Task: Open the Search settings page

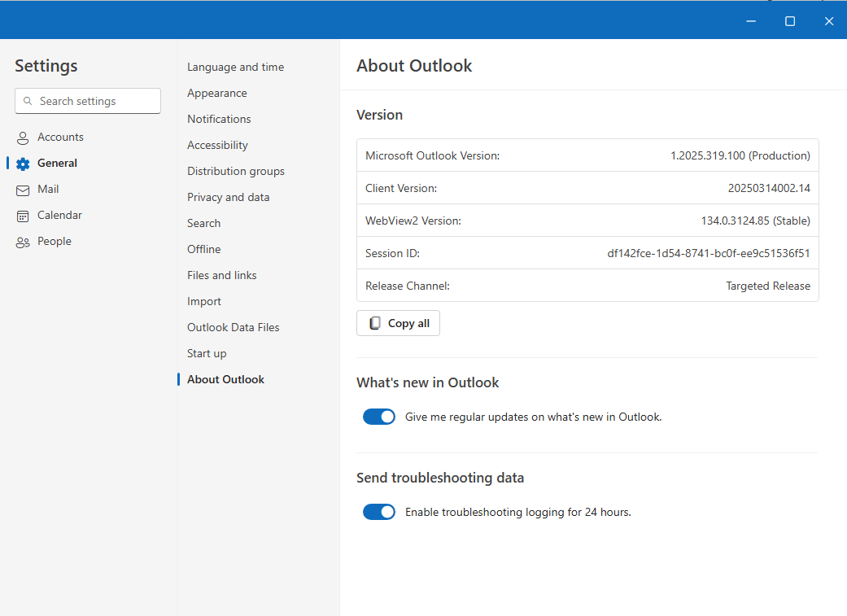Action: coord(203,223)
